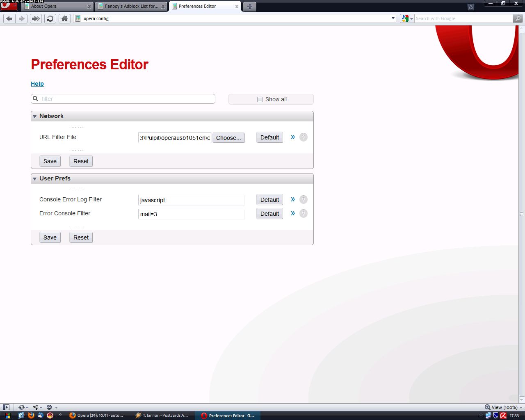Viewport: 525px width, 420px height.
Task: Reset URL Filter File with the Default button
Action: click(x=269, y=137)
